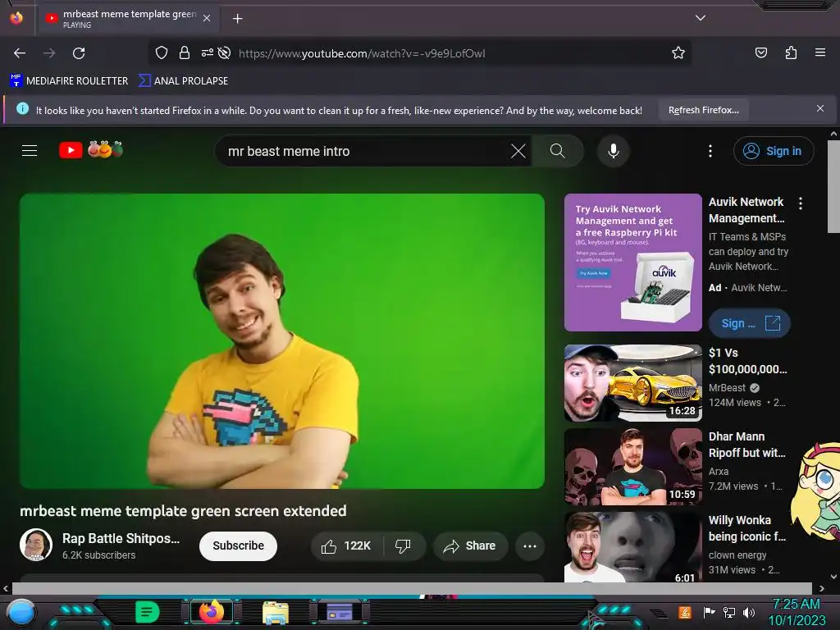Like the video showing 122K
840x630 pixels.
coord(346,546)
